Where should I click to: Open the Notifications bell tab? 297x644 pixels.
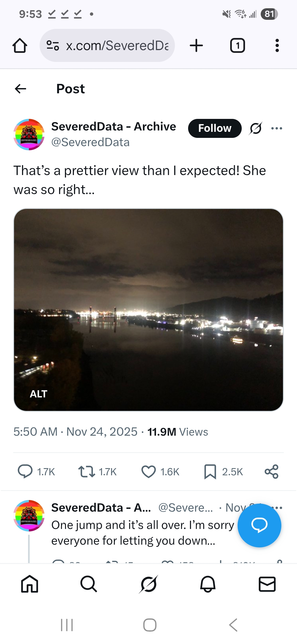pos(208,584)
